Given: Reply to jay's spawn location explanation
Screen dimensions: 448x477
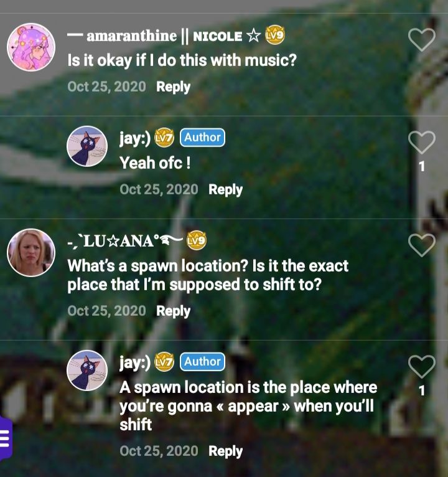Looking at the screenshot, I should tap(225, 451).
